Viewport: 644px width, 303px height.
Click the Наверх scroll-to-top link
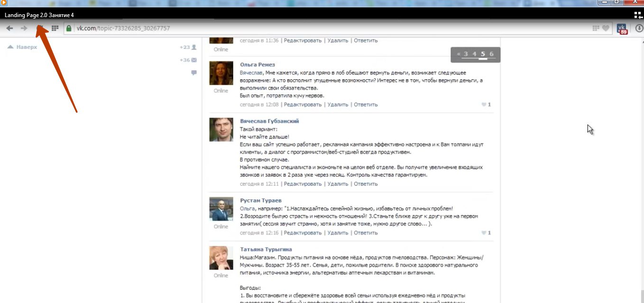(22, 47)
